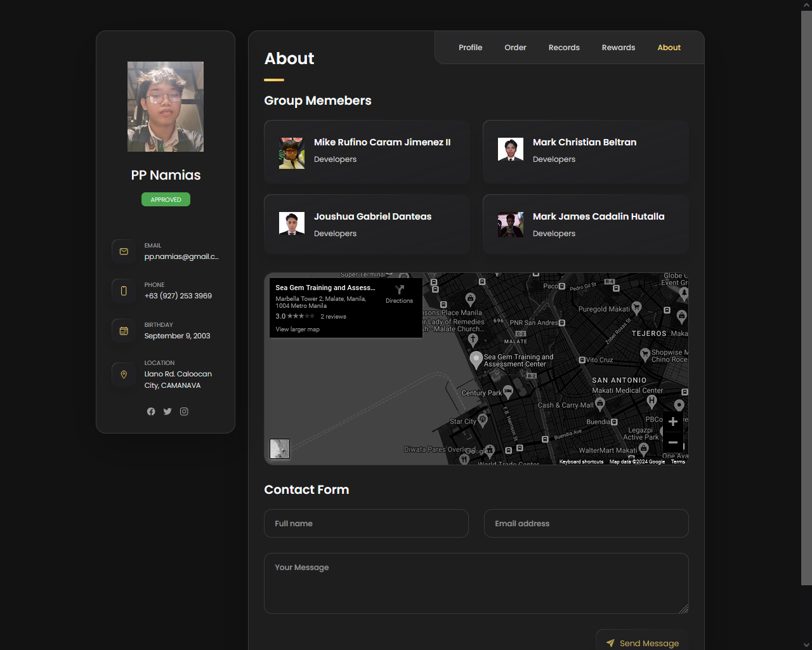Focus the Full name input field
The image size is (812, 650).
click(x=366, y=524)
